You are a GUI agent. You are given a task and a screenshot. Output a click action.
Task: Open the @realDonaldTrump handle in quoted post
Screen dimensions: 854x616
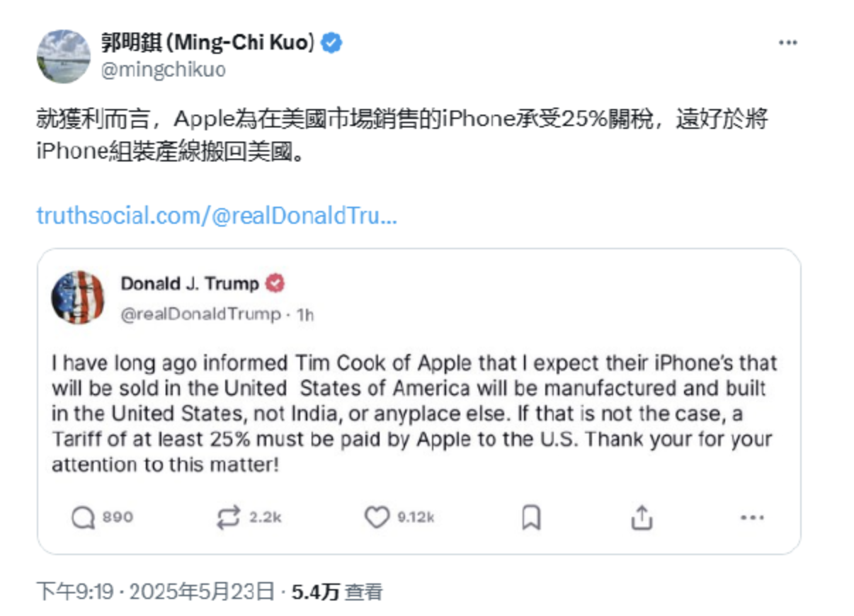point(200,314)
